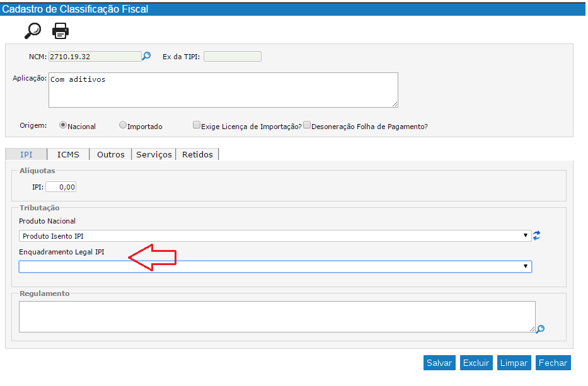Click the IPI aliquota field showing 0,00

[x=61, y=187]
